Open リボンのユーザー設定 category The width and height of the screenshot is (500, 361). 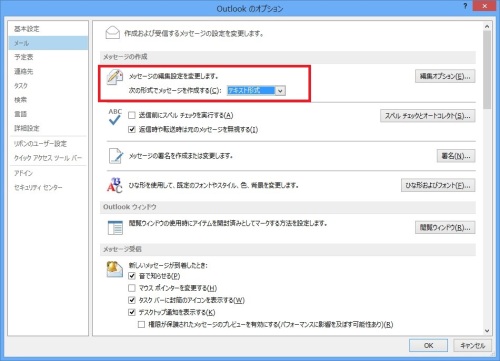[x=48, y=144]
